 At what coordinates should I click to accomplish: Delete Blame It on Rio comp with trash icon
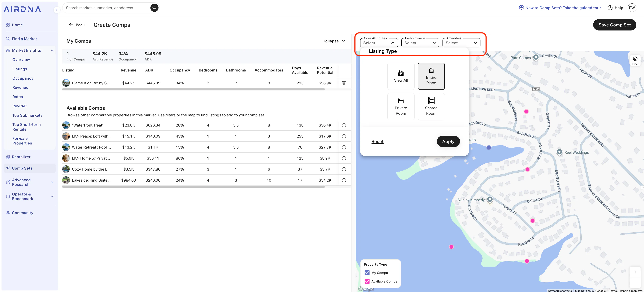(344, 83)
